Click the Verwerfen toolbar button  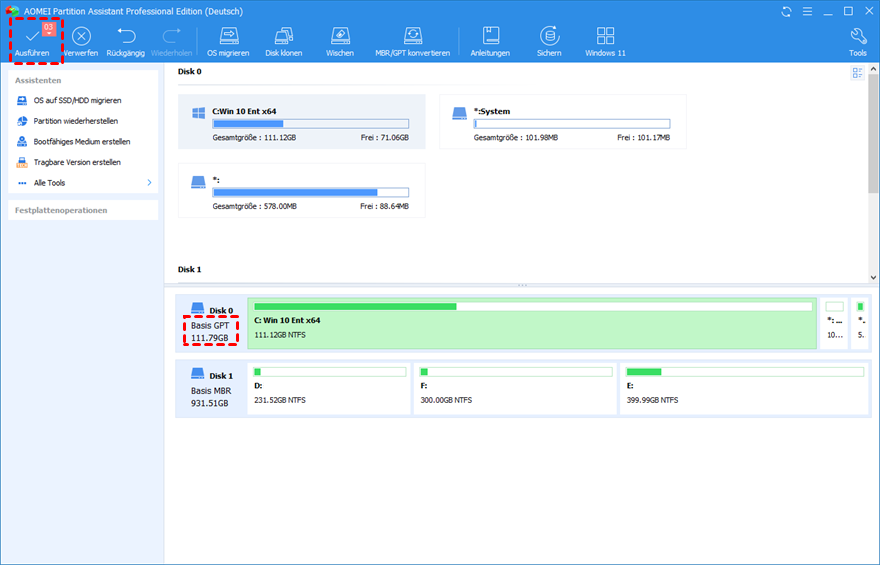[81, 42]
